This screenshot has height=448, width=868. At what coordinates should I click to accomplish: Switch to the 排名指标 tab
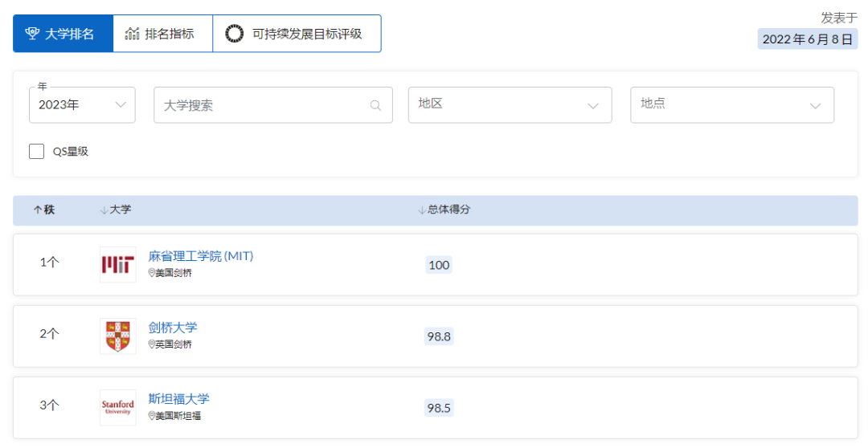(x=162, y=34)
